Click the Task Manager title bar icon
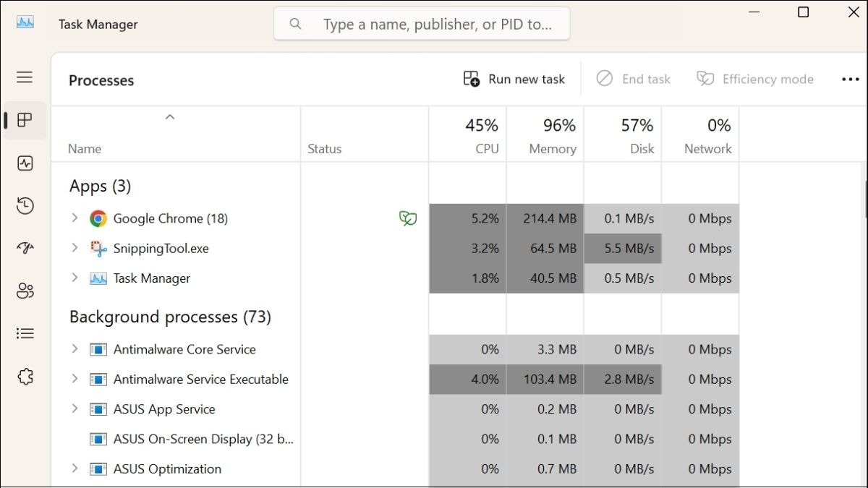 coord(25,22)
